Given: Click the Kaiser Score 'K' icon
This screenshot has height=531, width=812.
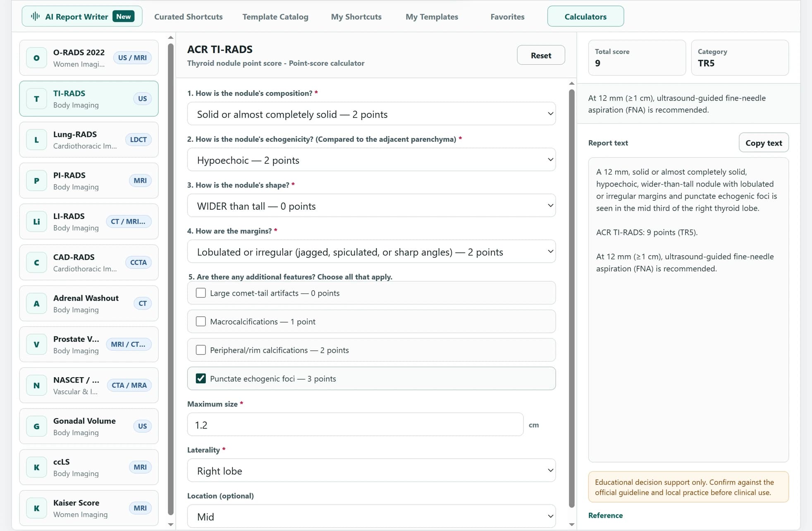Looking at the screenshot, I should 36,508.
